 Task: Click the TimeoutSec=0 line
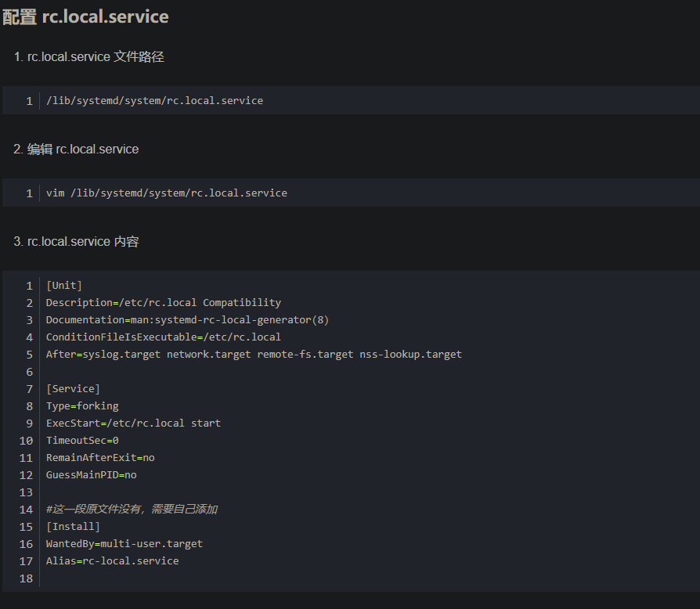82,441
